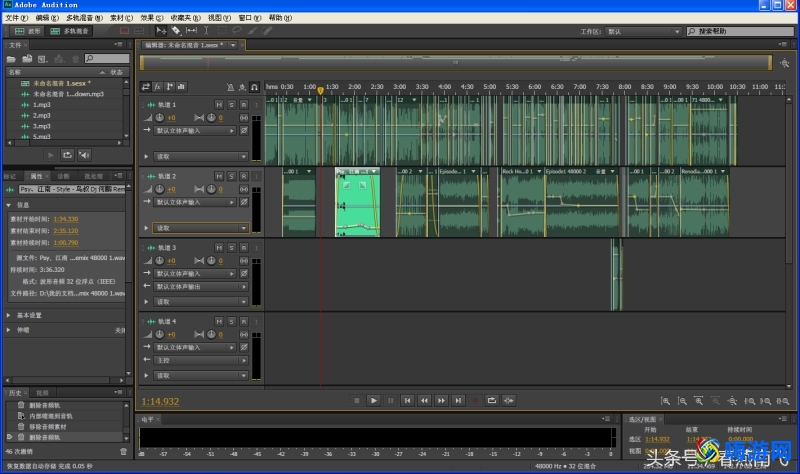Toggle sum-to-mono button on track 轨道 2
Screen dimensions: 800x474
pyautogui.click(x=244, y=189)
